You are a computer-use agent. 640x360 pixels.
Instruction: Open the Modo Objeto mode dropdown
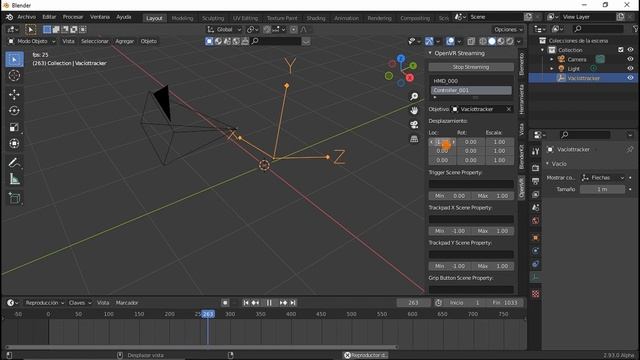click(x=32, y=41)
